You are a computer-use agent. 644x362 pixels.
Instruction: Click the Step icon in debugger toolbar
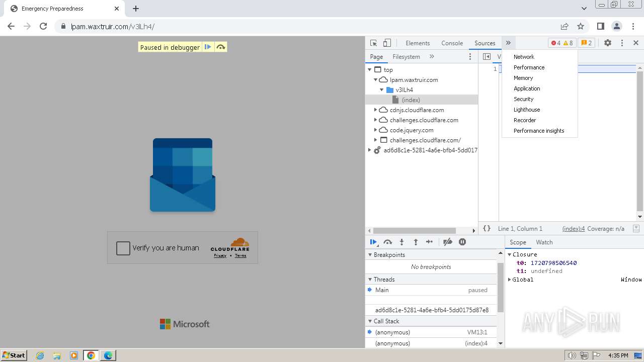pos(429,242)
